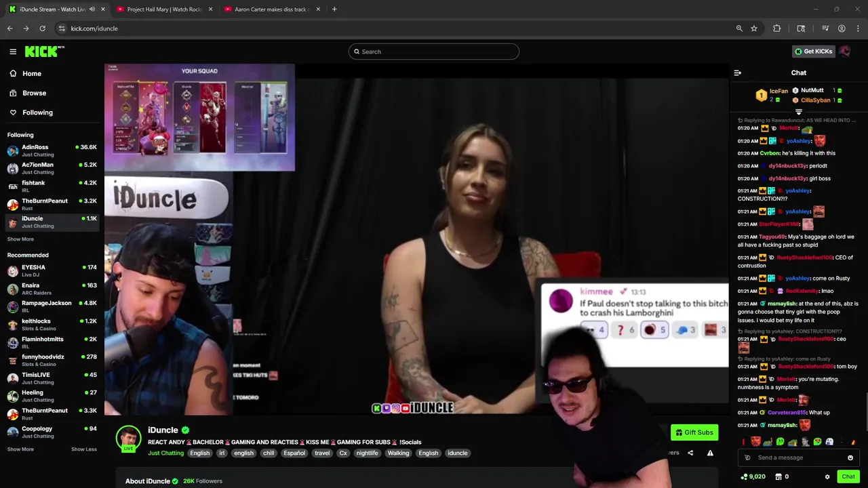Open TheBurntPeanut under Following
Viewport: 868px width, 488px height.
click(x=52, y=204)
